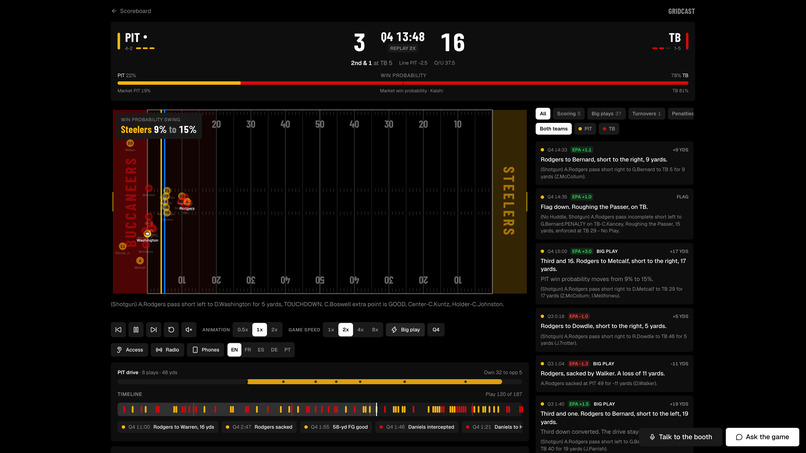Click the win probability swing card

coord(158,126)
